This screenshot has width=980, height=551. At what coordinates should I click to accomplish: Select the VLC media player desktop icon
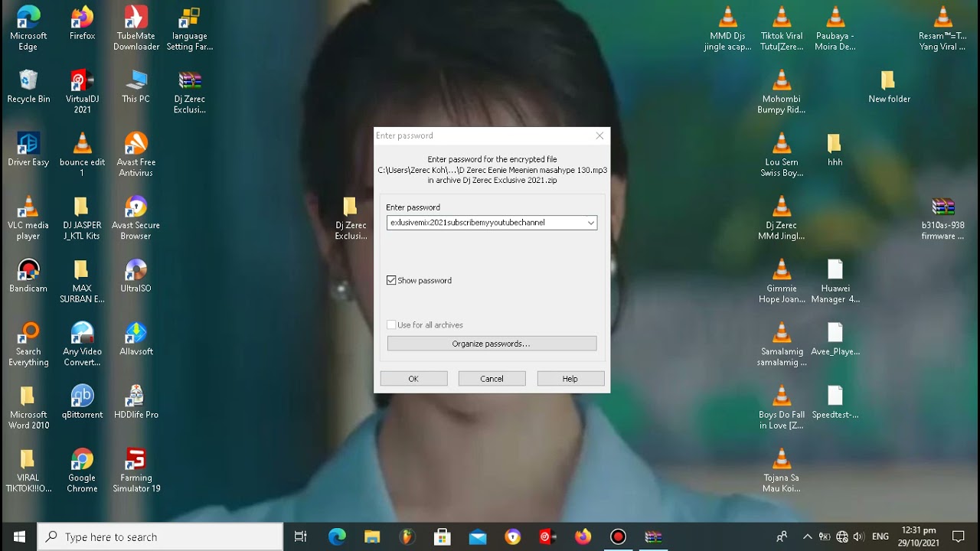[x=28, y=219]
